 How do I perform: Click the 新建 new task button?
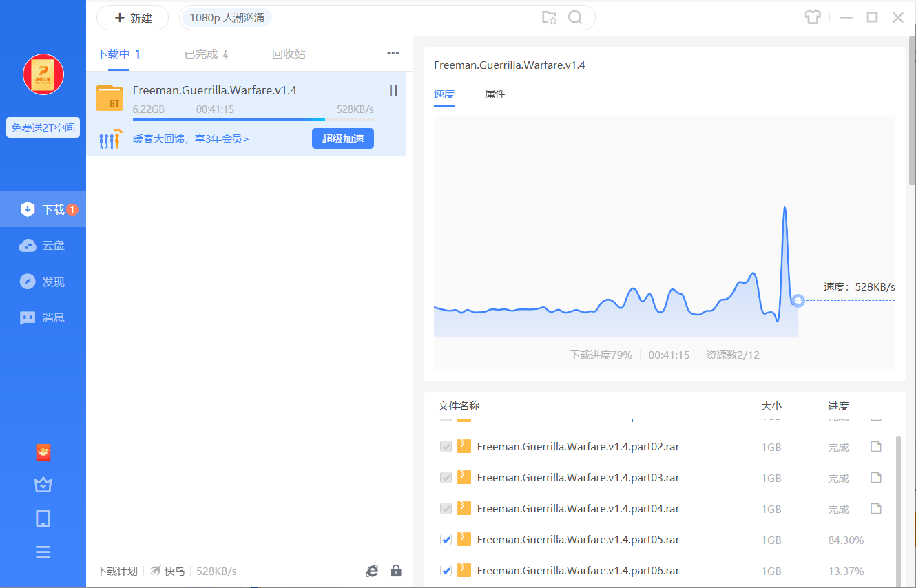click(132, 18)
